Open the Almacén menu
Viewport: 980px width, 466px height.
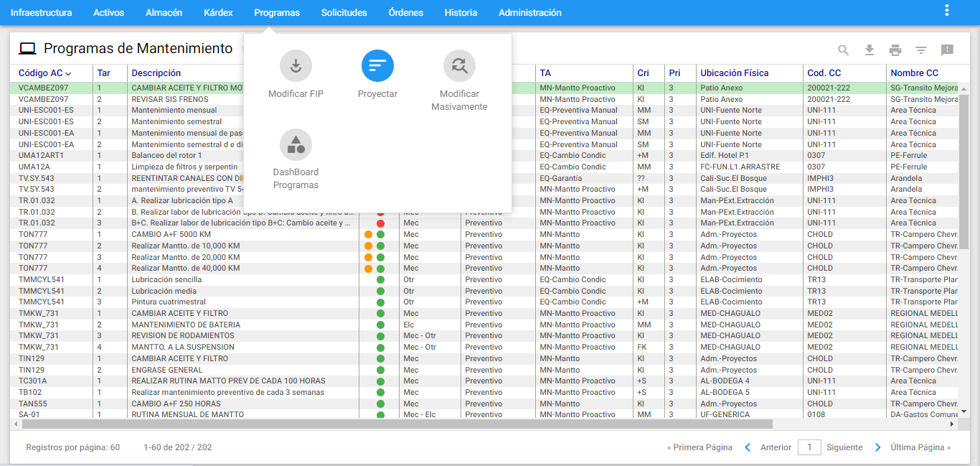164,13
